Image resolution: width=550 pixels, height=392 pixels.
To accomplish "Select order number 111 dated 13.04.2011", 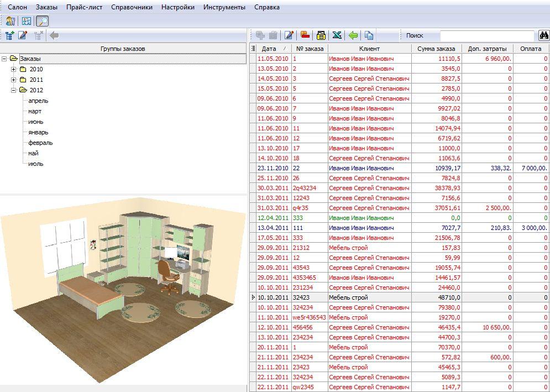I will click(x=400, y=228).
